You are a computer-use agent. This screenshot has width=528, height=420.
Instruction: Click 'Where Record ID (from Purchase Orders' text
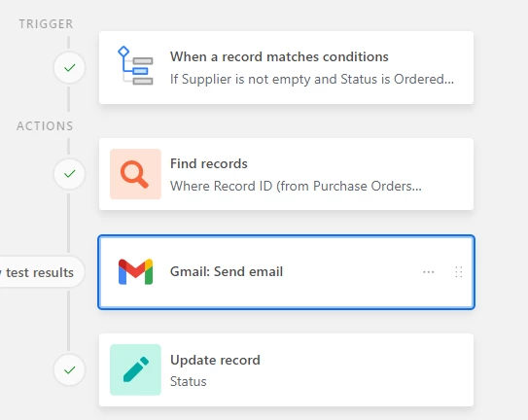[296, 186]
